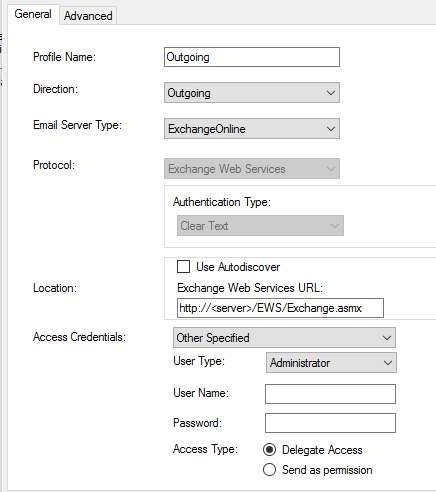Click the Exchange Web Services URL label
Image resolution: width=436 pixels, height=492 pixels.
pyautogui.click(x=250, y=288)
